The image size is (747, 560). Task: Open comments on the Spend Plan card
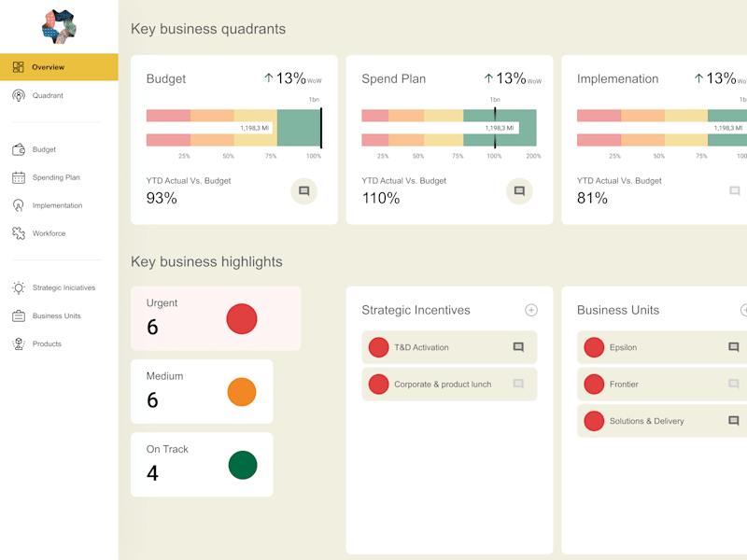point(519,191)
